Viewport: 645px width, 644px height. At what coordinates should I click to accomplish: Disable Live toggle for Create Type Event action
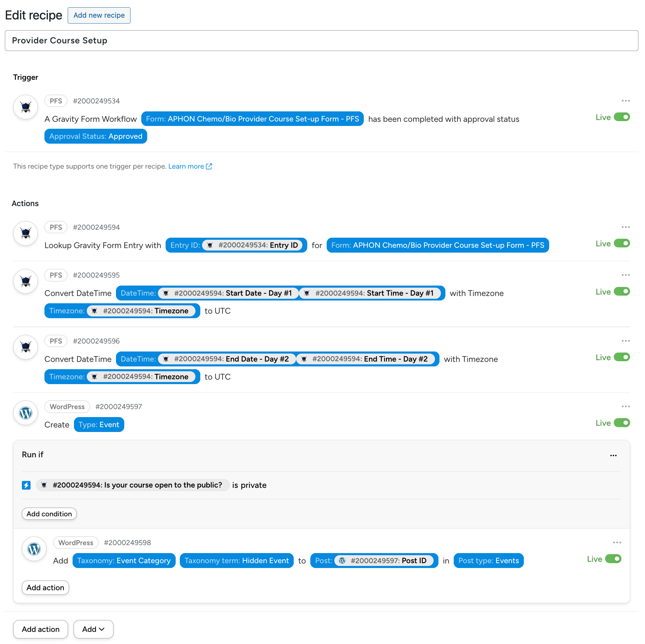pos(621,423)
